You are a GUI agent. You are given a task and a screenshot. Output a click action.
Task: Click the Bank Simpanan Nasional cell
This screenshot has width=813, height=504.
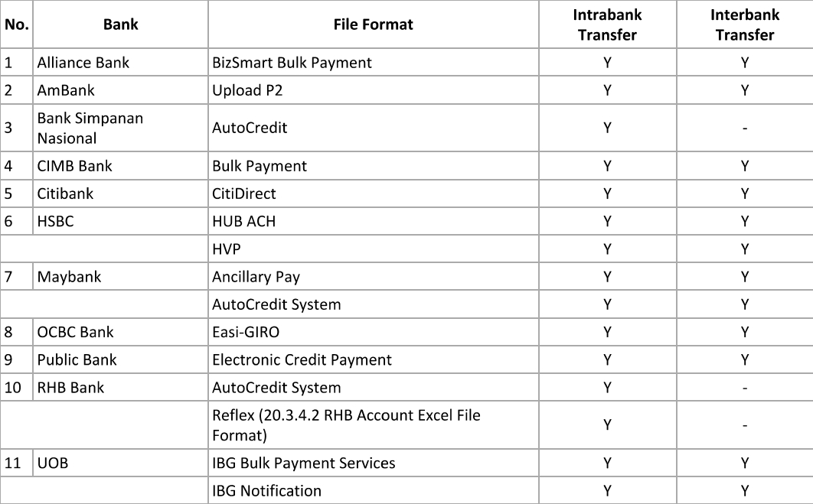pos(90,128)
